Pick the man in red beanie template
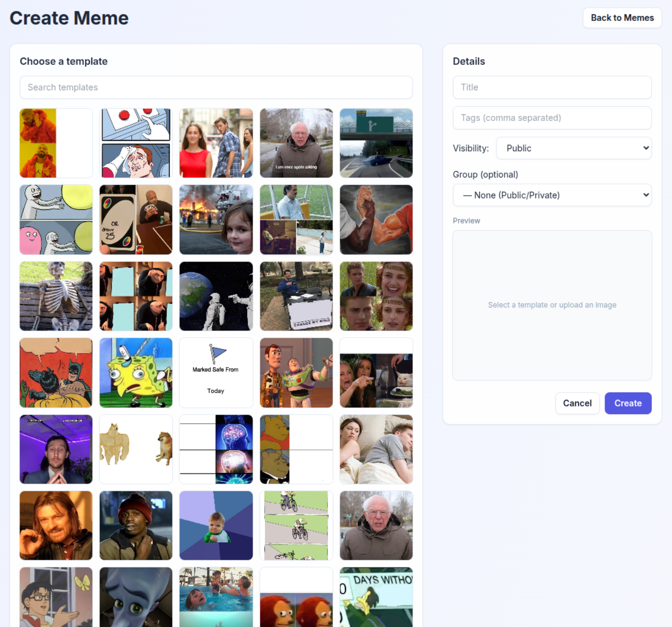The width and height of the screenshot is (672, 627). pos(136,526)
